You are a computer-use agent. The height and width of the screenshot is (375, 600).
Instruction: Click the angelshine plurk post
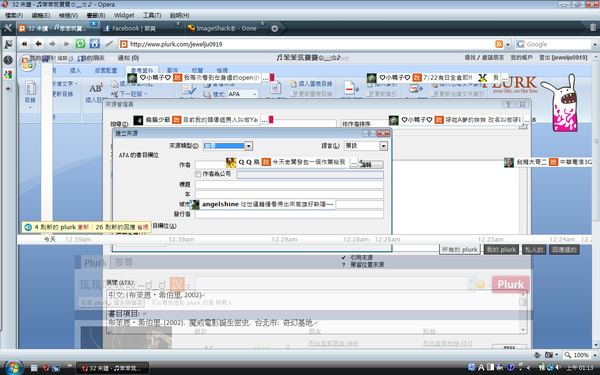263,204
